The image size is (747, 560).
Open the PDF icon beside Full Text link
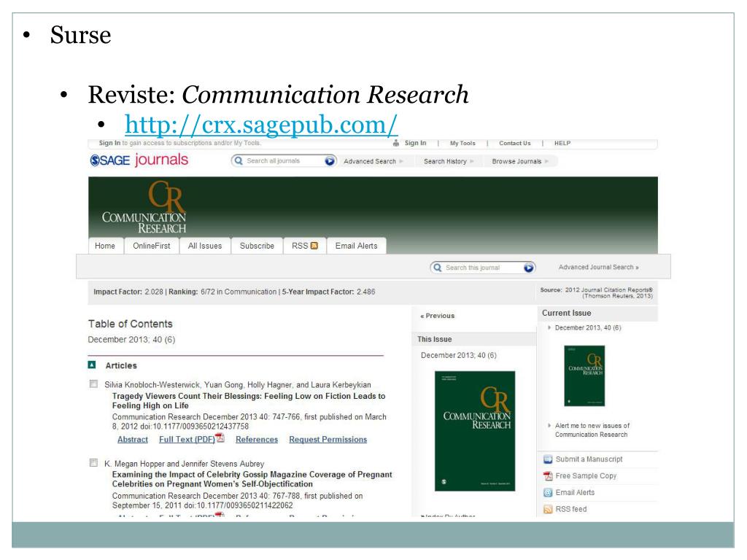(x=220, y=439)
